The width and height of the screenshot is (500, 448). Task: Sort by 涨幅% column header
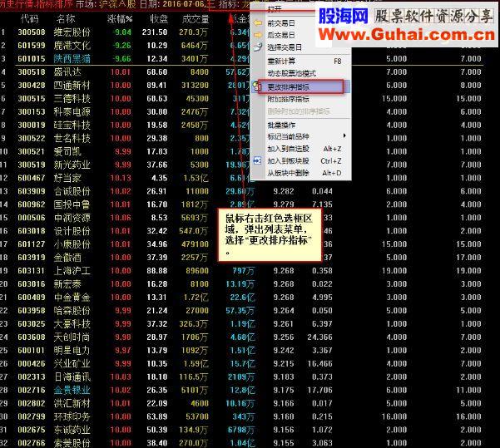tap(119, 19)
